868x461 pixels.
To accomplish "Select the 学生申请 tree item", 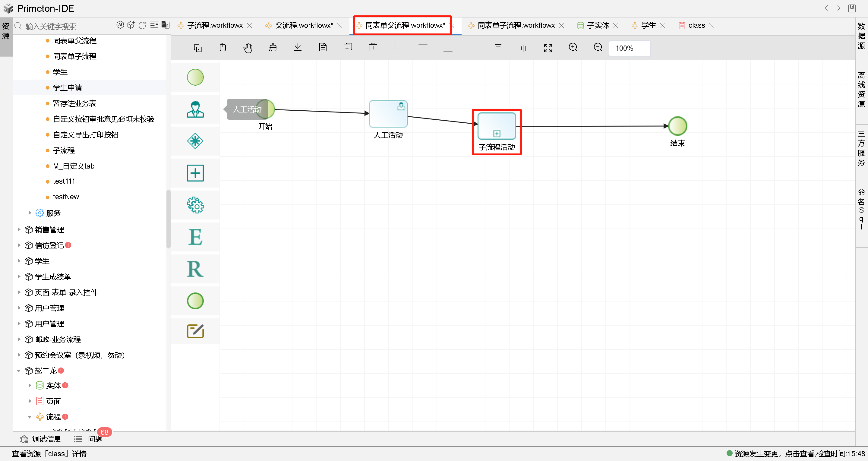I will [x=68, y=88].
